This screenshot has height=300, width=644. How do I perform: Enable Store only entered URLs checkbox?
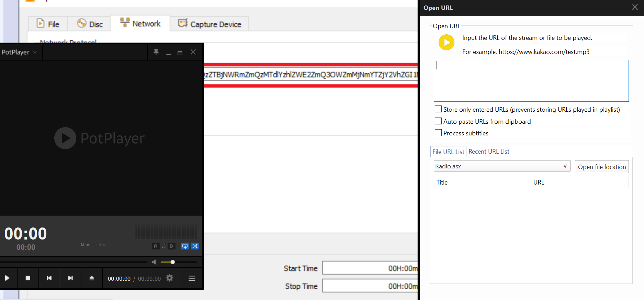point(438,109)
